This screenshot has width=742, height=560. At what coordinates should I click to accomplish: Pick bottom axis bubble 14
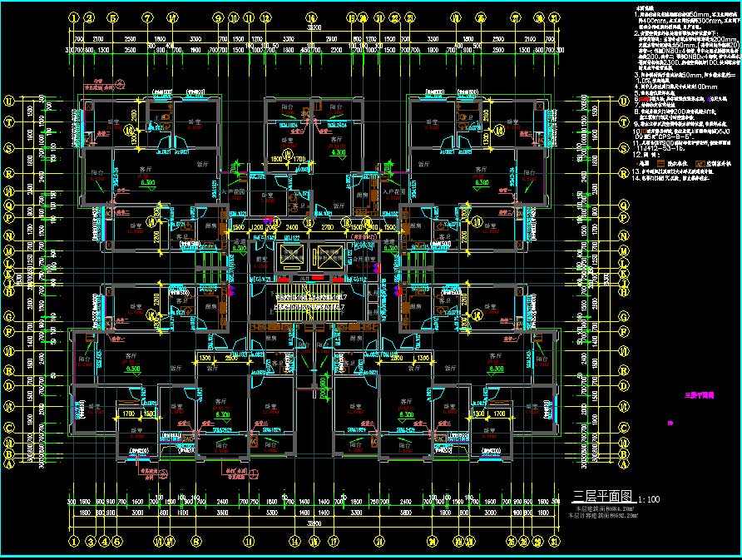point(294,541)
